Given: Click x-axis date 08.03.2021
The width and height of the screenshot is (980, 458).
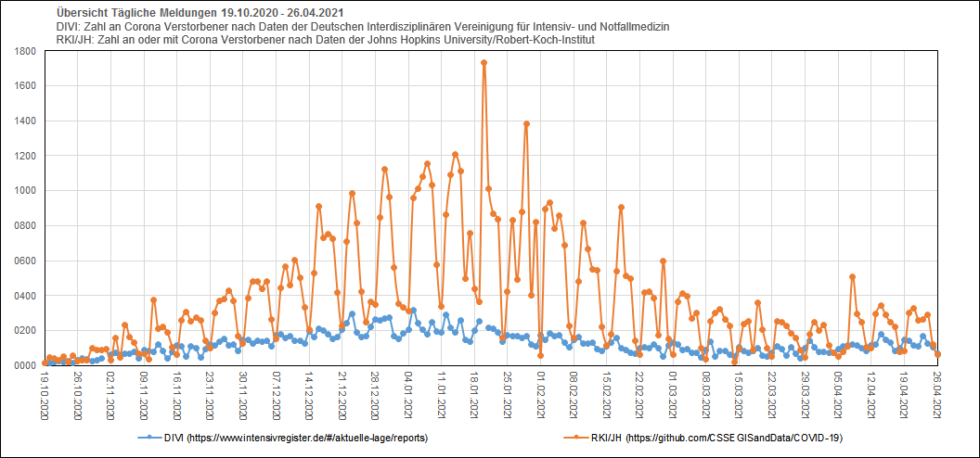Looking at the screenshot, I should point(707,396).
